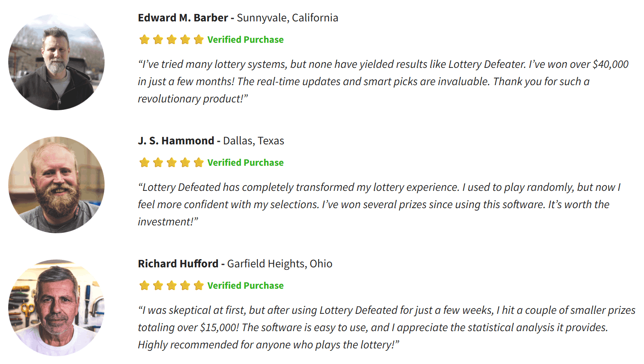Click Edward M. Barber's profile photo
644x364 pixels.
56,62
